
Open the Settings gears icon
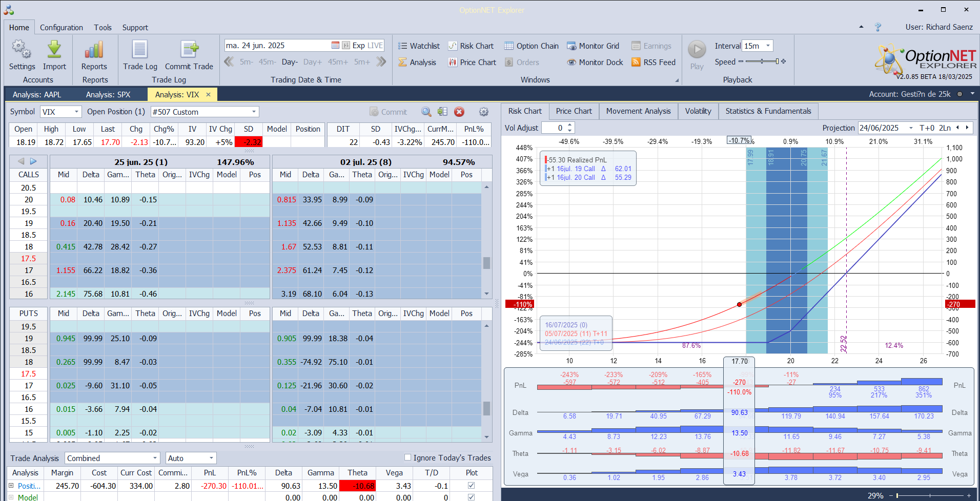[22, 49]
